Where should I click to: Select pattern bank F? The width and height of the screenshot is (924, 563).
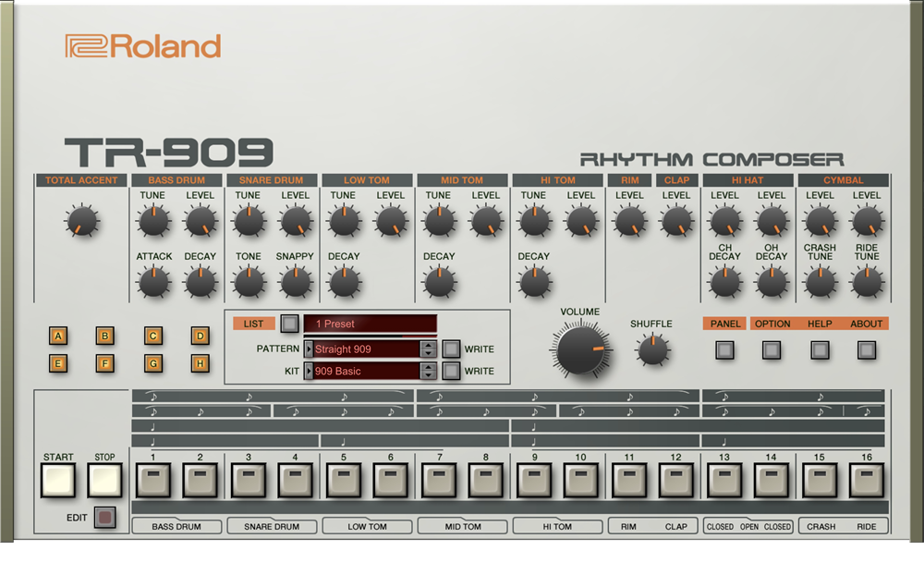point(105,363)
